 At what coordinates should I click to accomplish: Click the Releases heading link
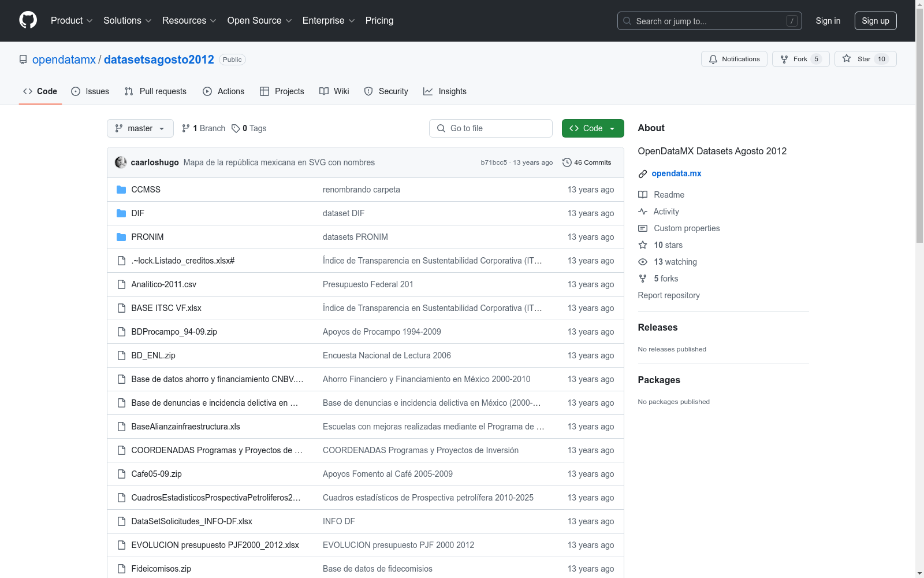click(658, 327)
